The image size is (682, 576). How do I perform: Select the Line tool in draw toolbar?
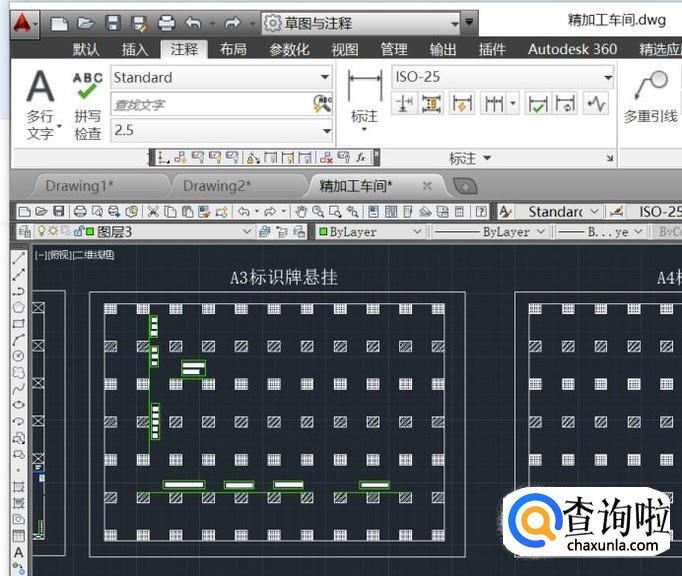[18, 258]
